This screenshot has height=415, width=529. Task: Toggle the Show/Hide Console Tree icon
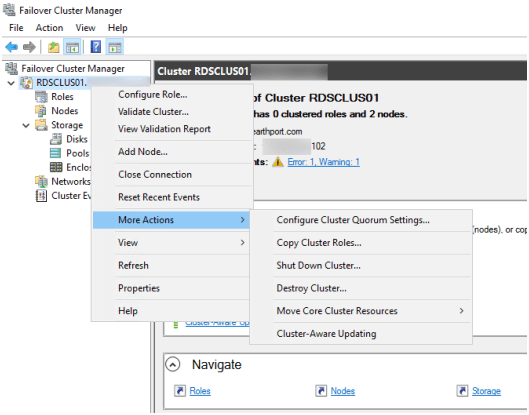tap(72, 47)
